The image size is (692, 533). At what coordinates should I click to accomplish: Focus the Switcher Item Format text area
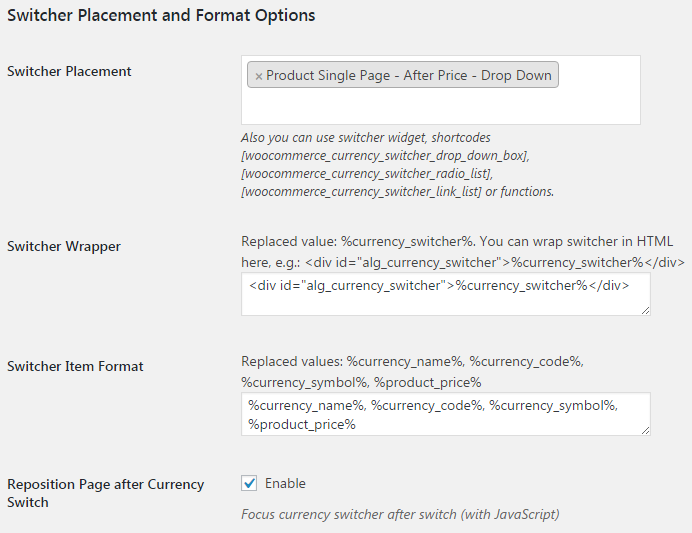click(445, 414)
